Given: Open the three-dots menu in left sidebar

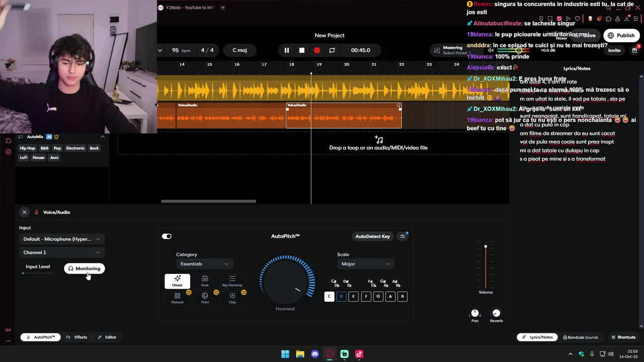Looking at the screenshot, I should (x=8, y=341).
